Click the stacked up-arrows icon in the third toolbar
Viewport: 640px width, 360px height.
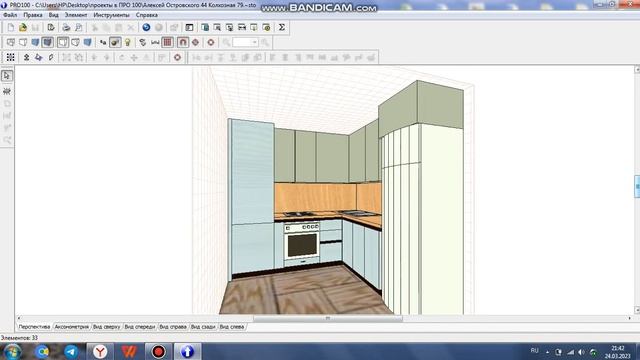(26, 58)
